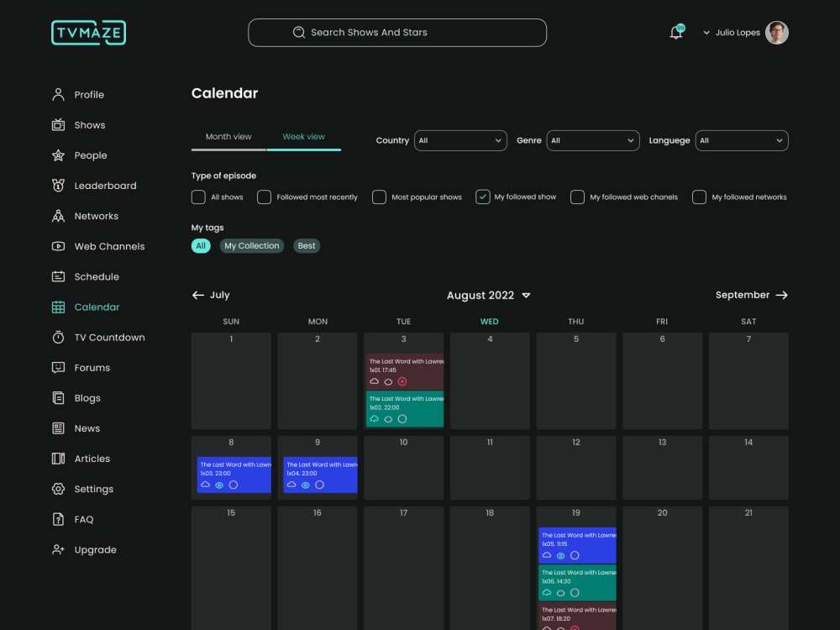This screenshot has height=630, width=840.
Task: Click cloud icon on episode 1x01
Action: (375, 381)
